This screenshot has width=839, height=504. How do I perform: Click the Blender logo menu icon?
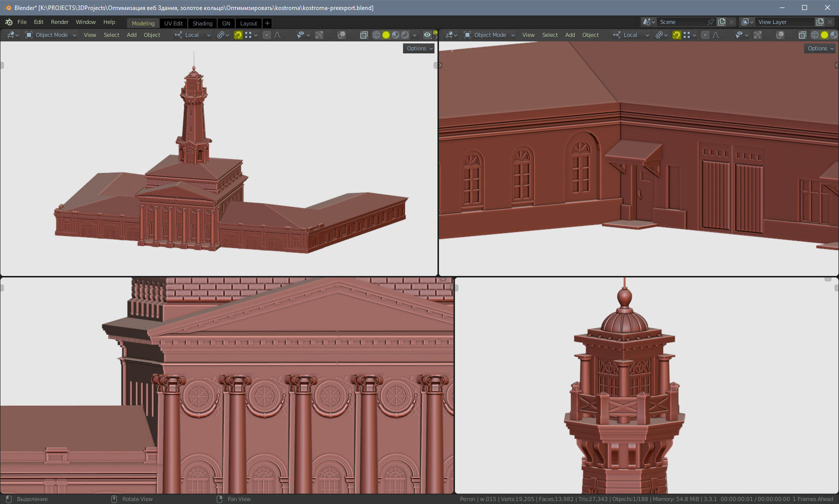click(8, 22)
